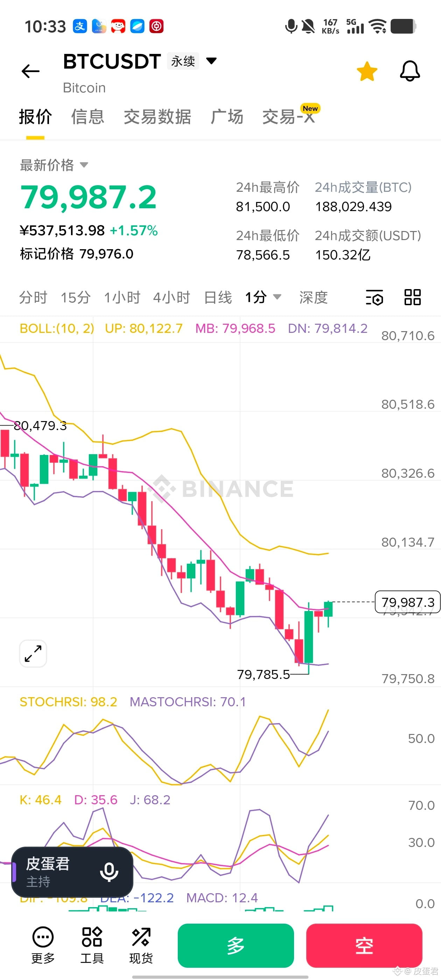Tap the Alipay icon in status bar
This screenshot has width=441, height=980.
[x=80, y=26]
